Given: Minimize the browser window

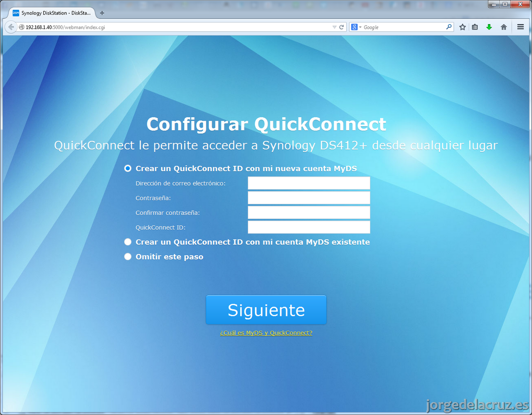Looking at the screenshot, I should (493, 4).
